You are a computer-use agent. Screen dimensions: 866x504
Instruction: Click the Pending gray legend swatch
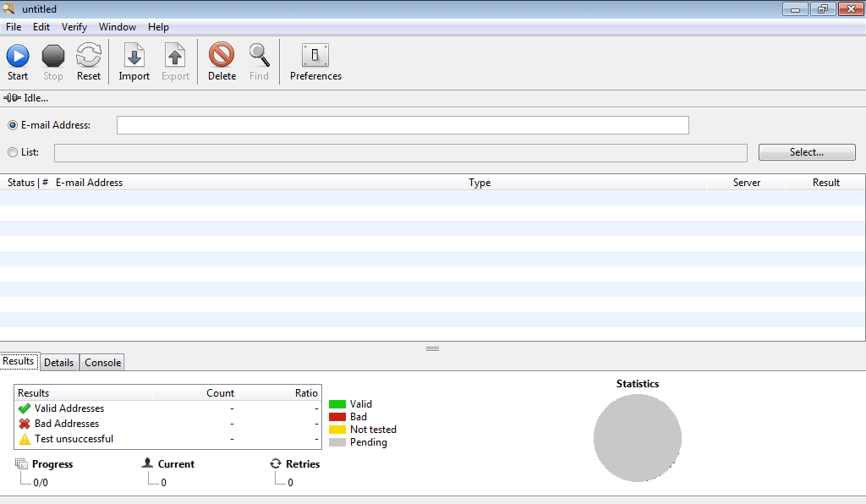point(337,442)
